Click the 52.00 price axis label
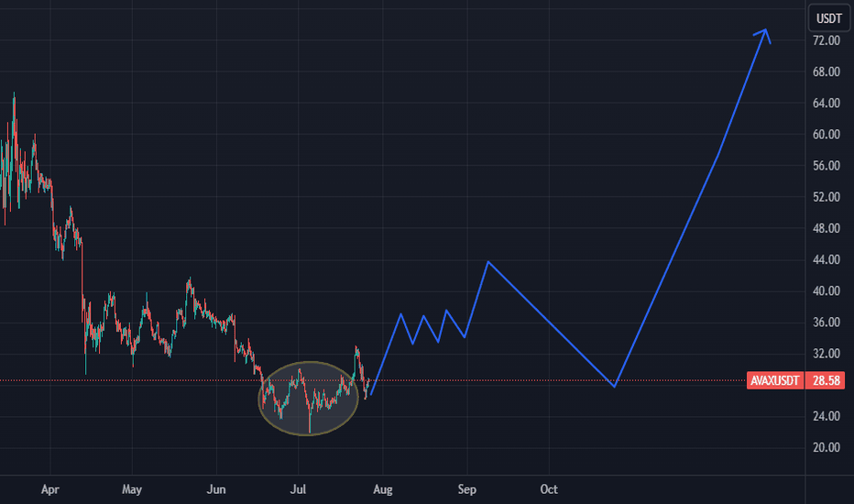This screenshot has height=504, width=854. 827,197
